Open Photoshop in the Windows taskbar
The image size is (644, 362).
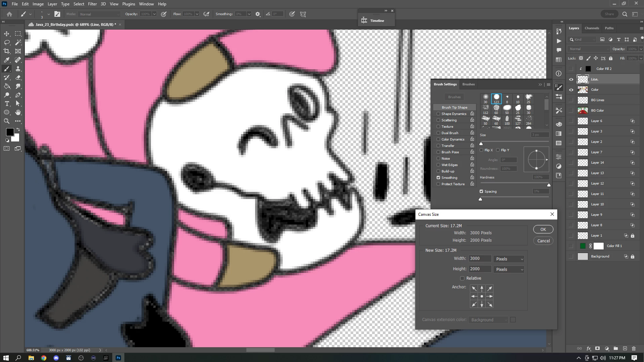pos(118,358)
